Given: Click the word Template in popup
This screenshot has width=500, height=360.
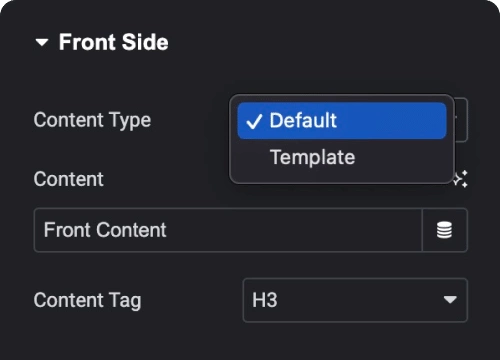Looking at the screenshot, I should coord(312,157).
